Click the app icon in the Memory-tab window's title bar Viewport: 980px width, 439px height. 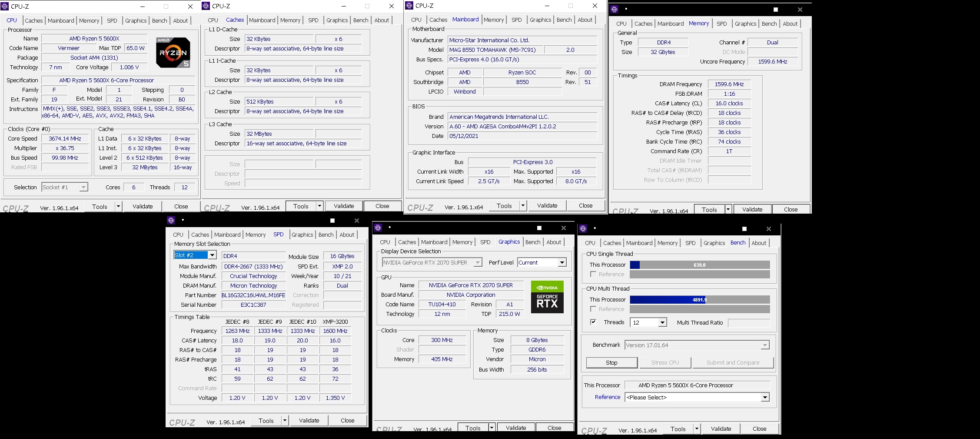[x=614, y=9]
